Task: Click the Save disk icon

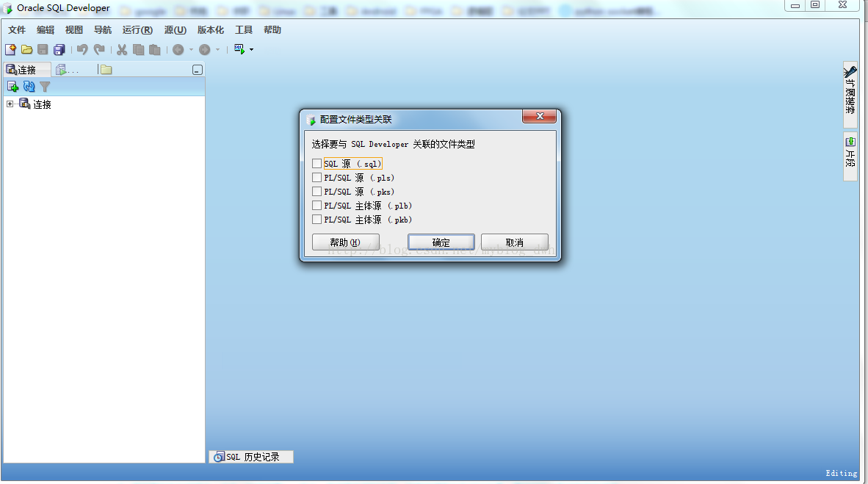Action: (43, 50)
